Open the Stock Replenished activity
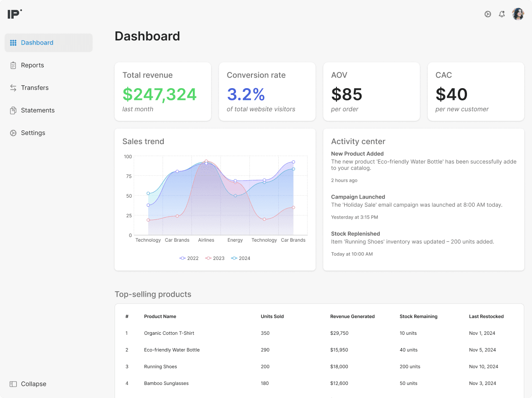The height and width of the screenshot is (398, 532). coord(412,244)
